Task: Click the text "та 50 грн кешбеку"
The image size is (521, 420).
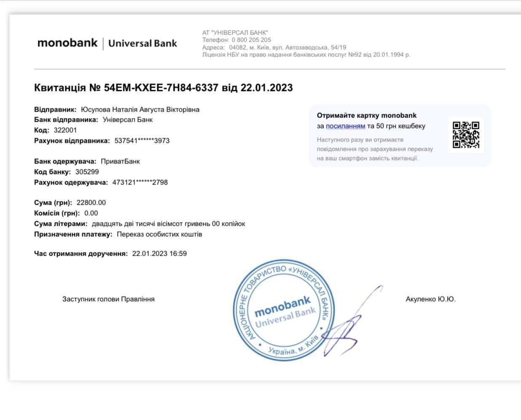Action: [396, 126]
